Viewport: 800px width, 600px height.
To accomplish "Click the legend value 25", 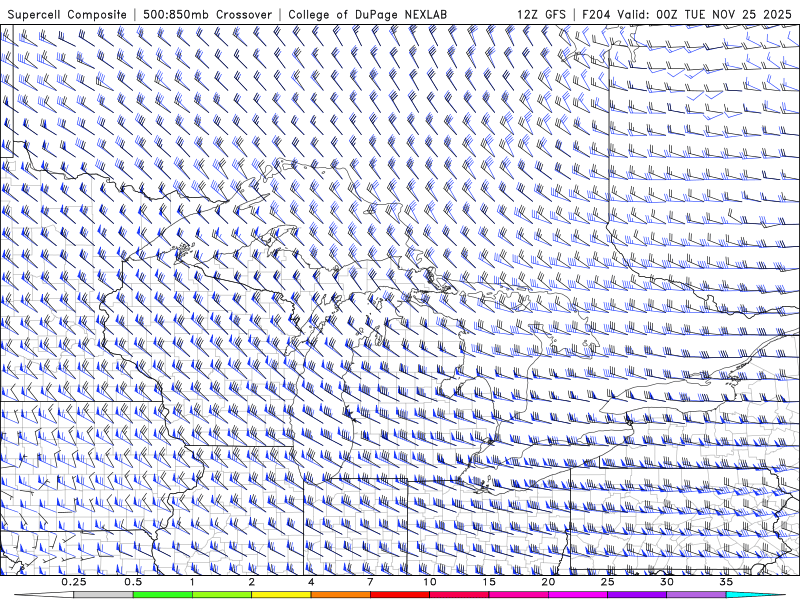I will point(608,582).
